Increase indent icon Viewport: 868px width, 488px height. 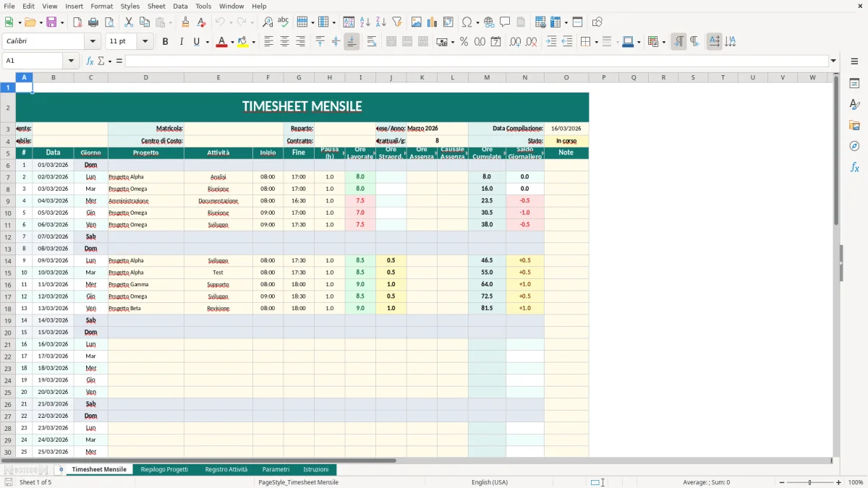point(551,42)
